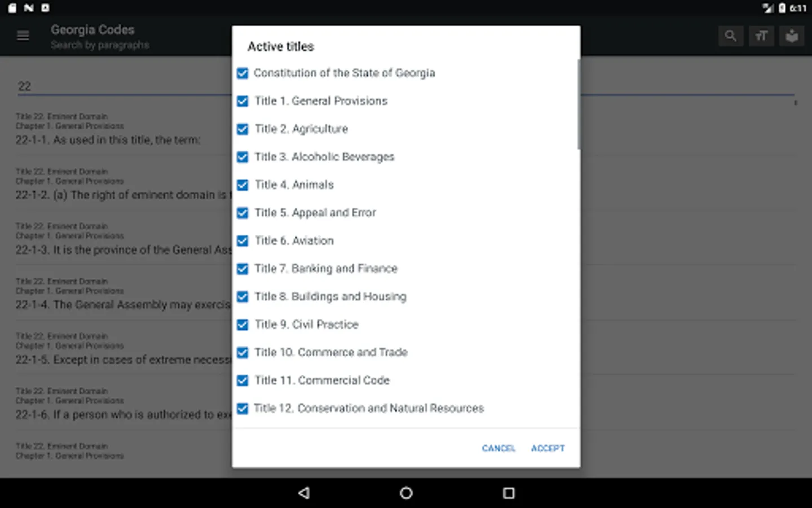Click the Active titles dialog heading

281,47
